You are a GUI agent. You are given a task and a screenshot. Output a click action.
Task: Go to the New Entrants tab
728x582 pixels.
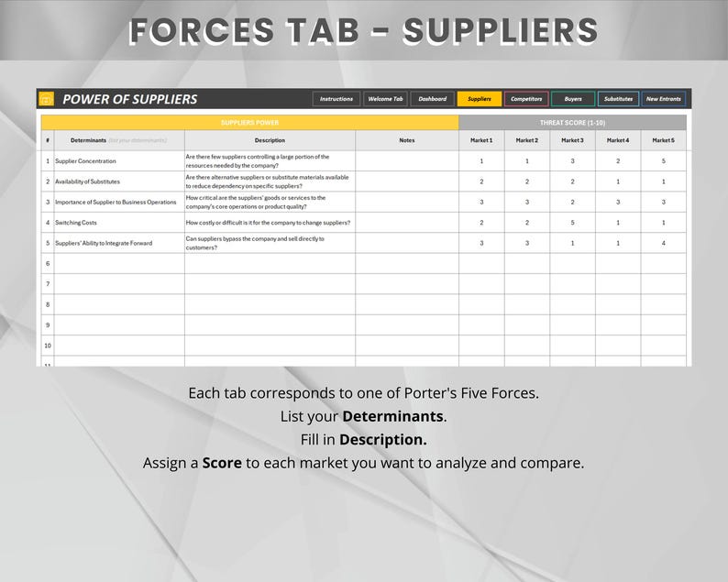pos(664,99)
